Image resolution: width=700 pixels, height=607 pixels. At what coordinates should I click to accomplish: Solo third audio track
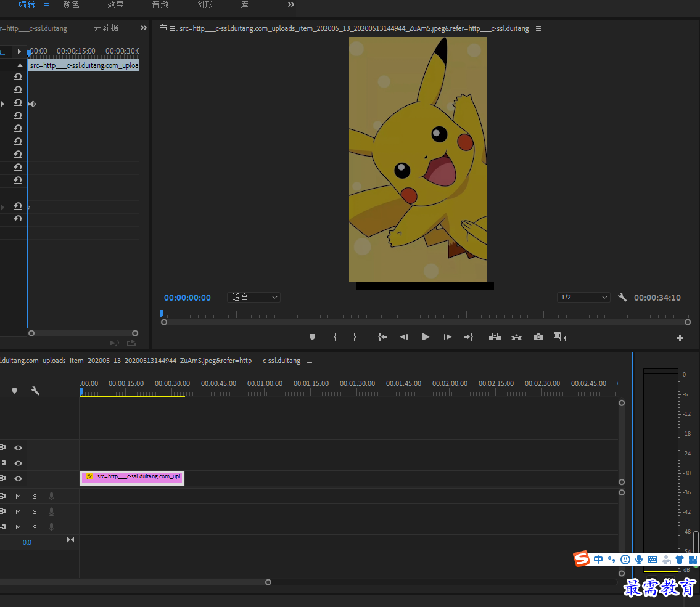35,527
